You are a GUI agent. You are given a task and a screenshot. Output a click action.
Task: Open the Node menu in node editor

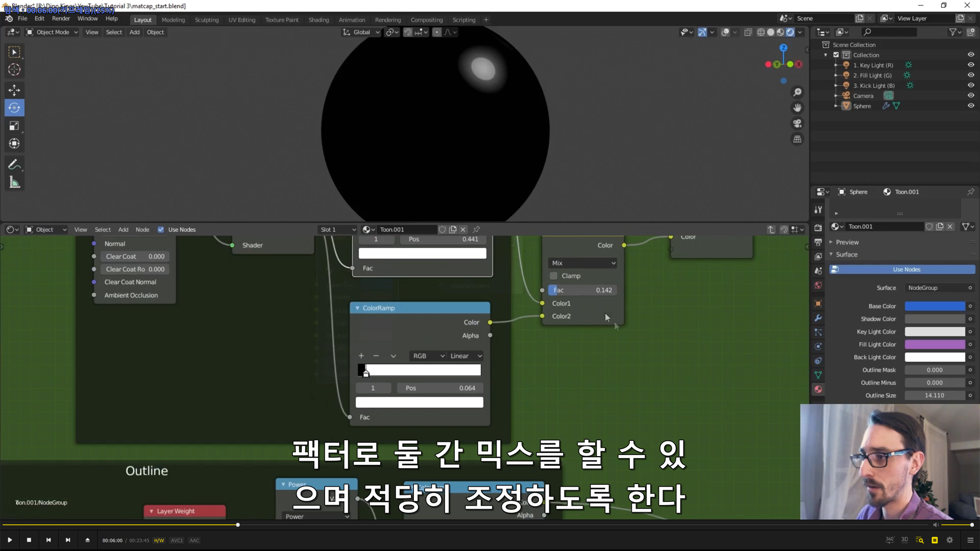[142, 230]
